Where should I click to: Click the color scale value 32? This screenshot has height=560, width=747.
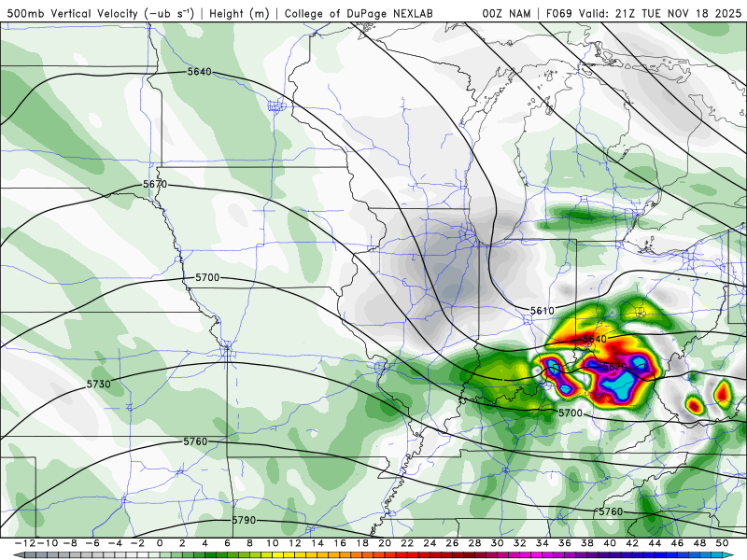520,543
